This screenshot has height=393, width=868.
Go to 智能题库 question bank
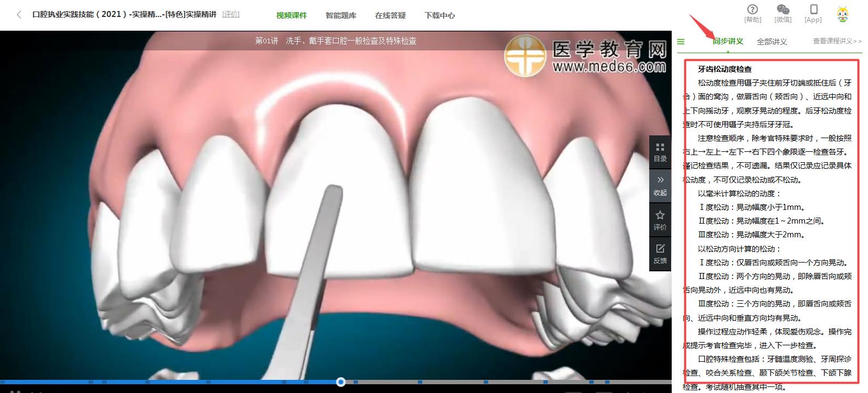pos(341,15)
